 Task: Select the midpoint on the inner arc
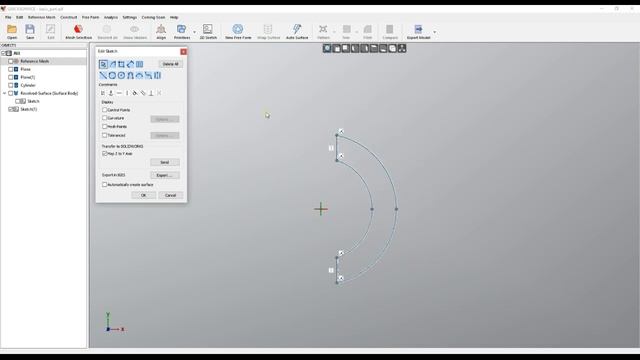[372, 209]
